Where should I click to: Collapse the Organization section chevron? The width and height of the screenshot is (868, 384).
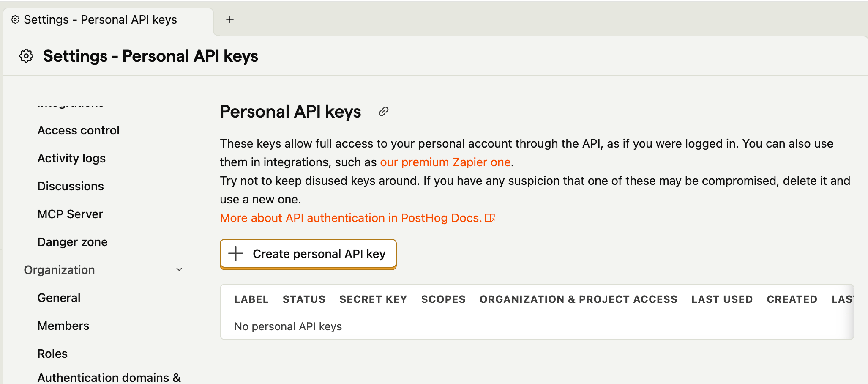pyautogui.click(x=179, y=269)
